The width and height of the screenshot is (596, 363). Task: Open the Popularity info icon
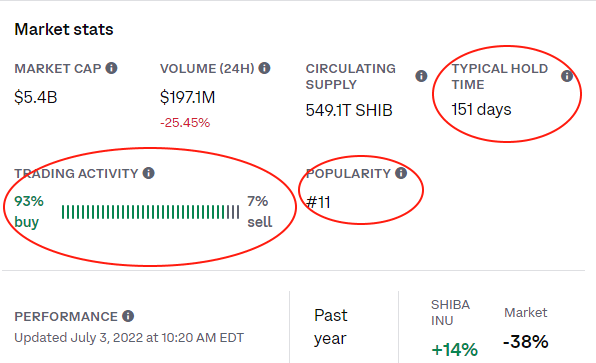401,173
